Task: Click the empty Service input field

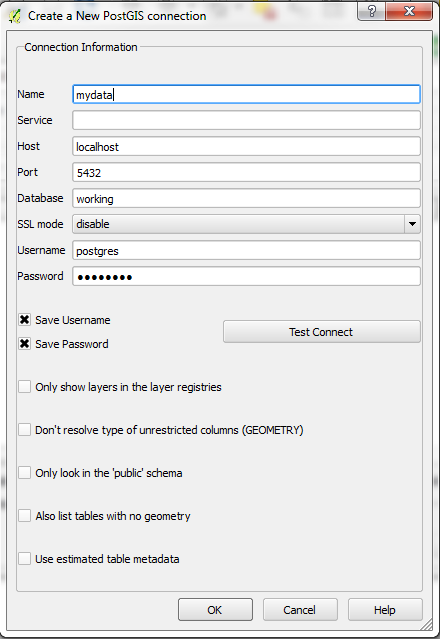Action: tap(246, 120)
